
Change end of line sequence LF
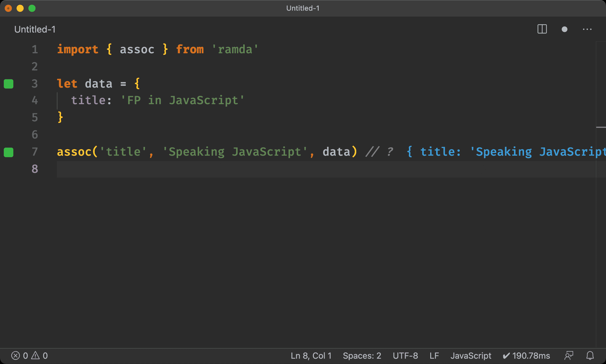[434, 355]
